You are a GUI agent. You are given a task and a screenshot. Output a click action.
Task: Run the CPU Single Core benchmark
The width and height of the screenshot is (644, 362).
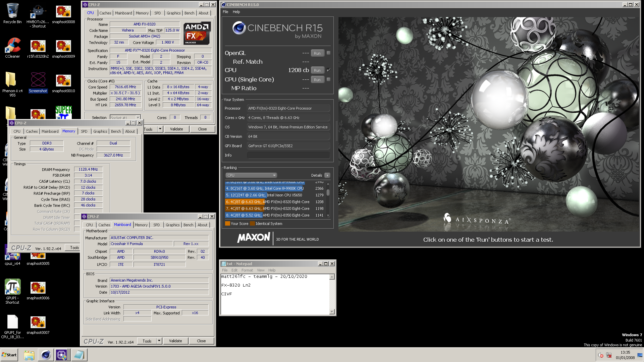pos(317,79)
